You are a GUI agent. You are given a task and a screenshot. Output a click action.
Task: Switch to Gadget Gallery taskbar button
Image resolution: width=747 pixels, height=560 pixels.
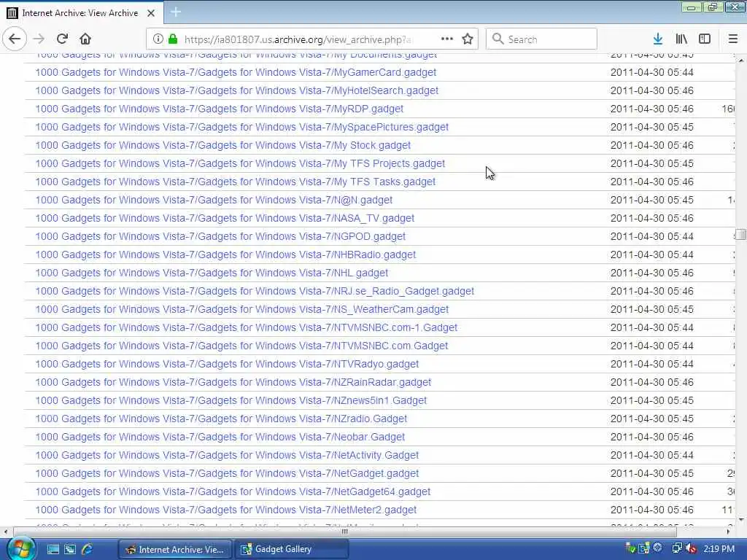click(x=291, y=549)
